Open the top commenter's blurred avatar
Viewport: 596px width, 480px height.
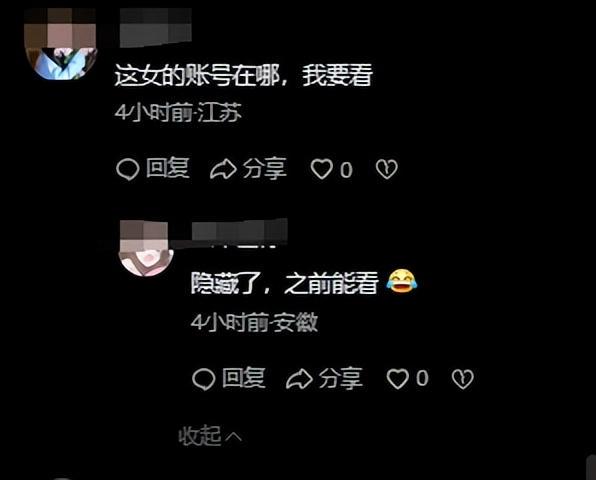coord(60,44)
